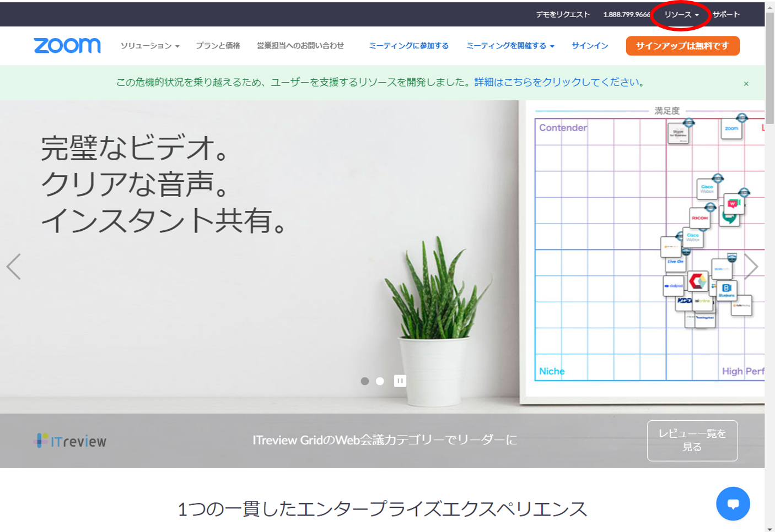Screen dimensions: 775x532
Task: Click the RICOH logo tile in the chart
Action: [x=700, y=218]
